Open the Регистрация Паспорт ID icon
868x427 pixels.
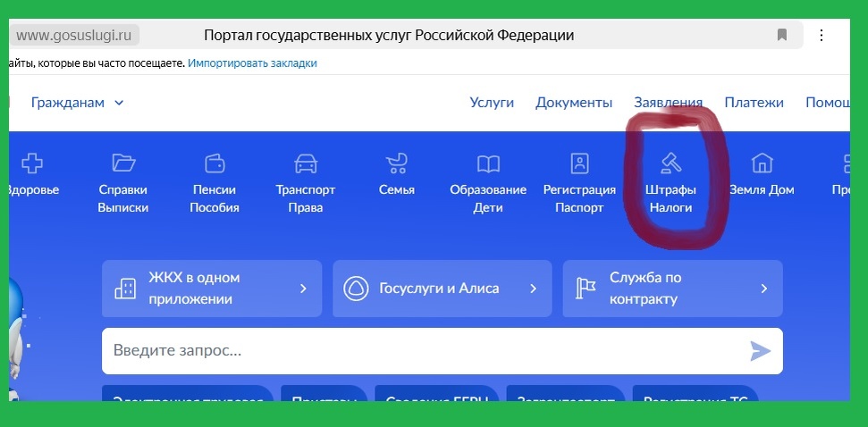tap(579, 163)
